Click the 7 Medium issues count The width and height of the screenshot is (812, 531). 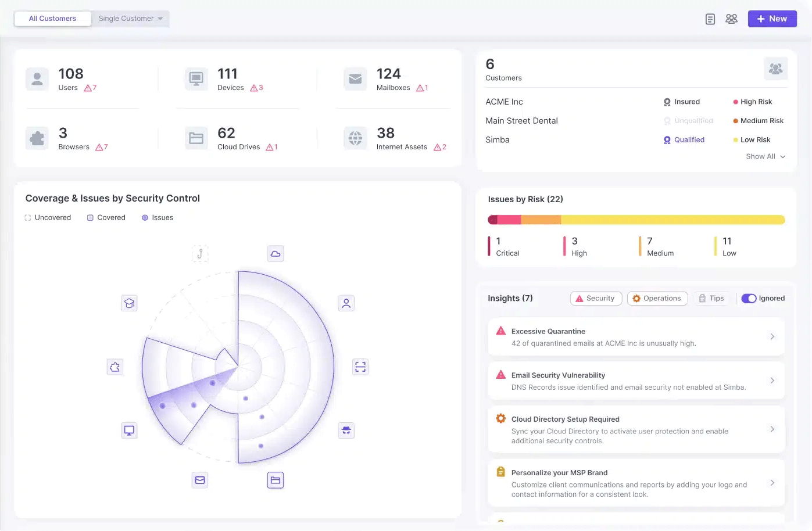pyautogui.click(x=656, y=246)
